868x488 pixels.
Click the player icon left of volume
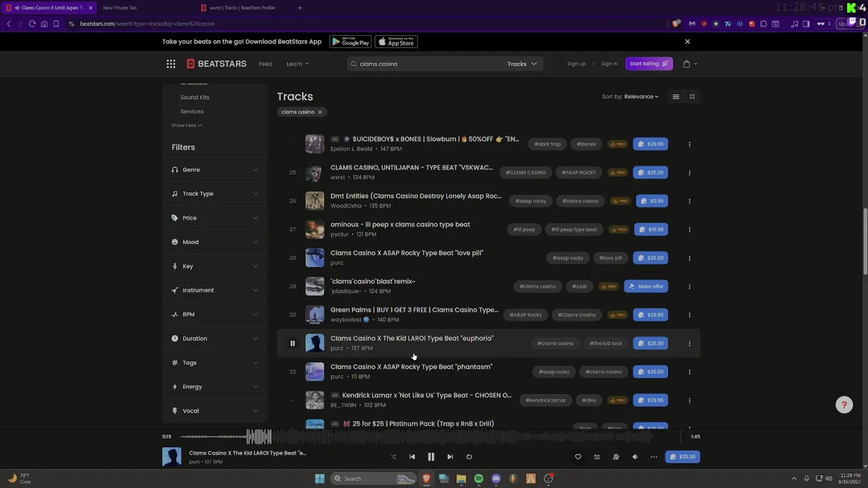pyautogui.click(x=616, y=457)
